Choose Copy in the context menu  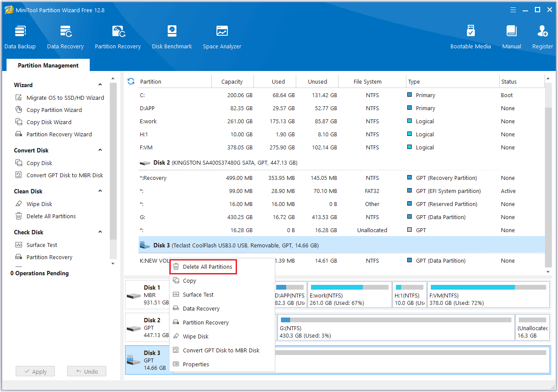(222, 280)
